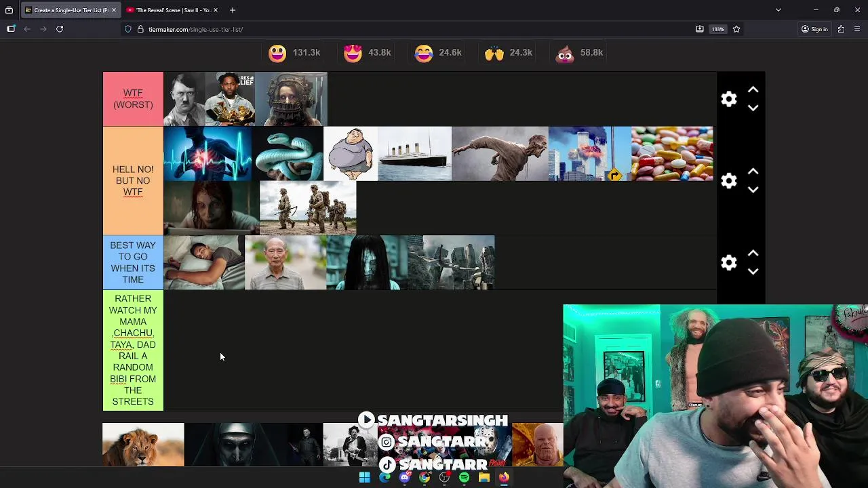
Task: Select the Thanos image in unranked pool
Action: pyautogui.click(x=538, y=445)
